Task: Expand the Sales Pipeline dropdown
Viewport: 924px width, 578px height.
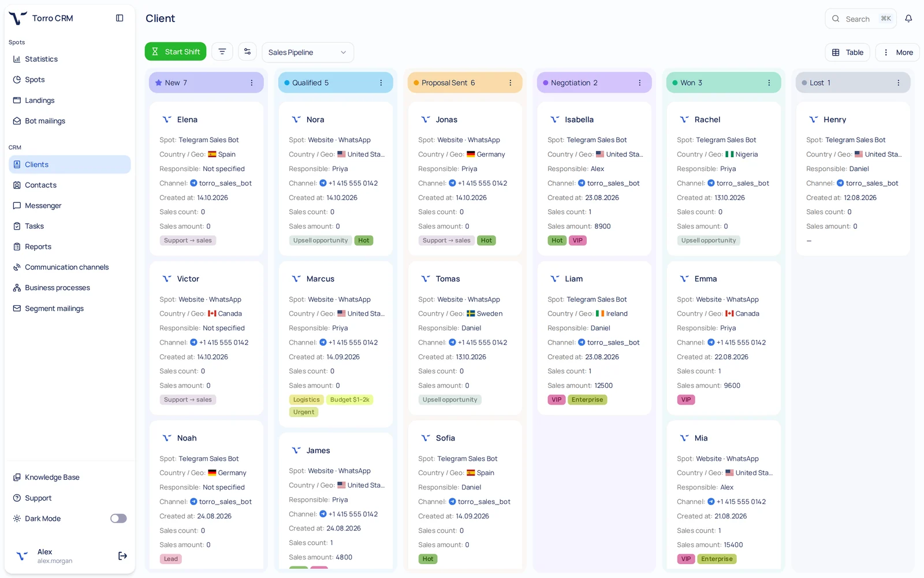Action: pos(308,52)
